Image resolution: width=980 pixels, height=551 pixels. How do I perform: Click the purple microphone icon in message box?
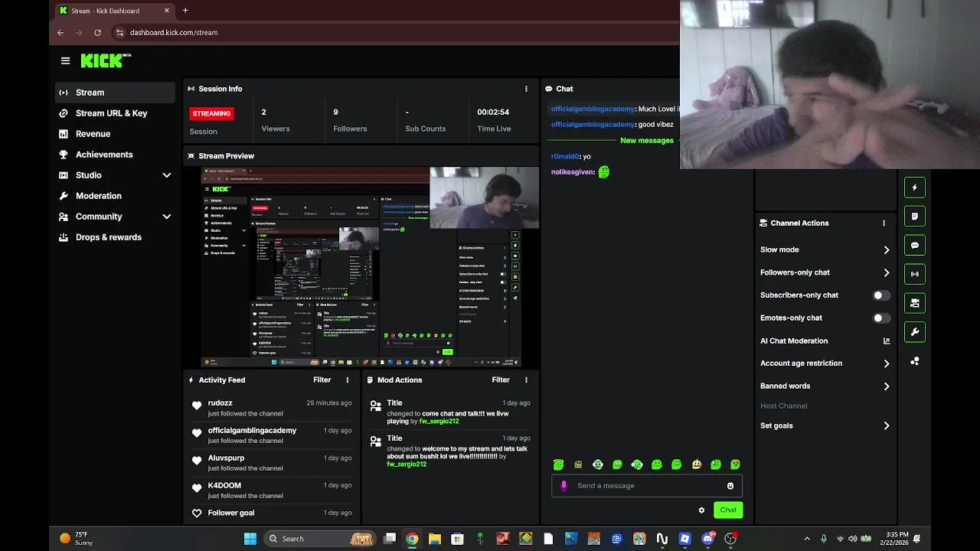tap(564, 485)
